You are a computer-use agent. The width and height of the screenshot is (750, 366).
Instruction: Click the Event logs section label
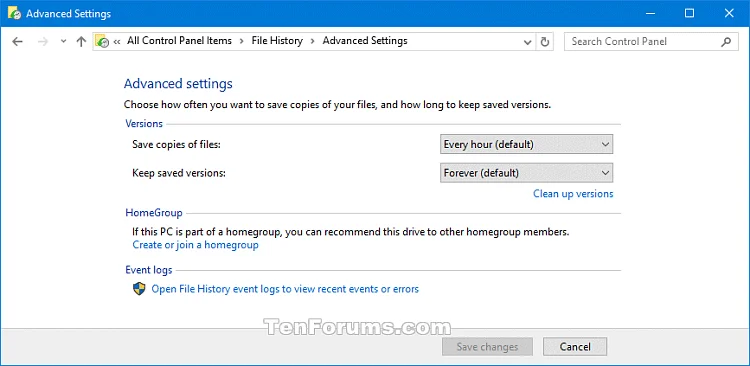tap(149, 270)
